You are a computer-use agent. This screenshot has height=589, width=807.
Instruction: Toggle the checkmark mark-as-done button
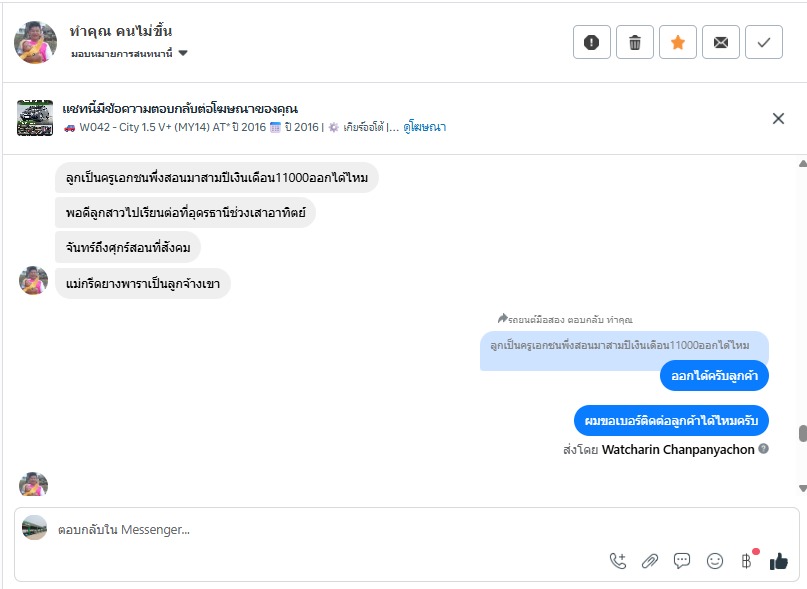coord(764,42)
